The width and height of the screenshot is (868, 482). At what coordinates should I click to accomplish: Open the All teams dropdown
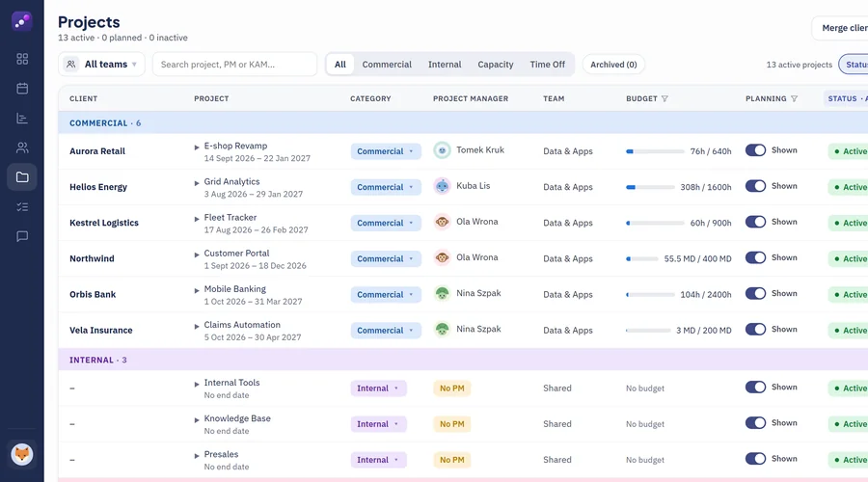[101, 65]
